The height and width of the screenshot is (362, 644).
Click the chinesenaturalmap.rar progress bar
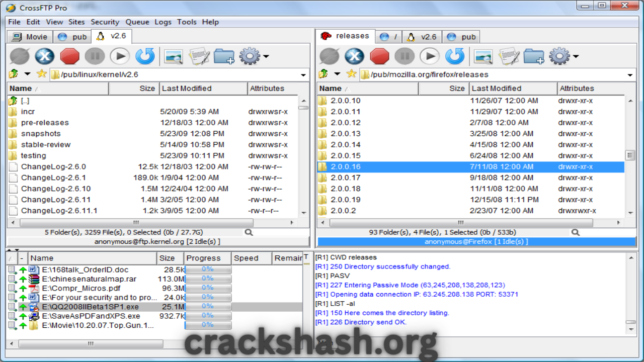point(208,279)
